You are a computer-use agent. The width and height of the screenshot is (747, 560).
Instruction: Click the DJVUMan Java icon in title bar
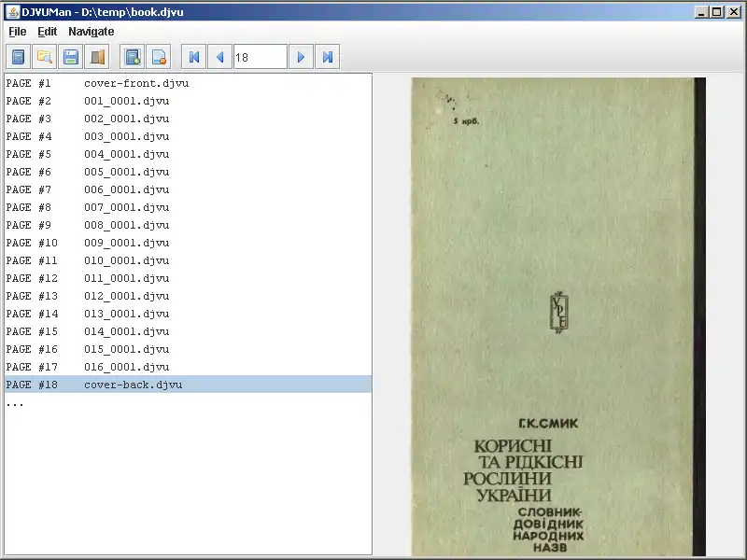pos(13,12)
